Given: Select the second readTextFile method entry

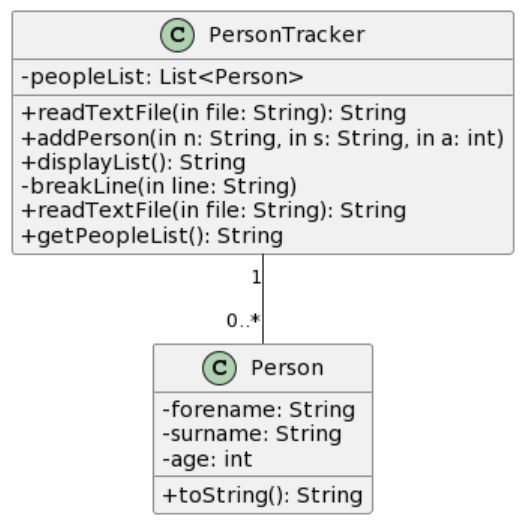Looking at the screenshot, I should pyautogui.click(x=214, y=211).
